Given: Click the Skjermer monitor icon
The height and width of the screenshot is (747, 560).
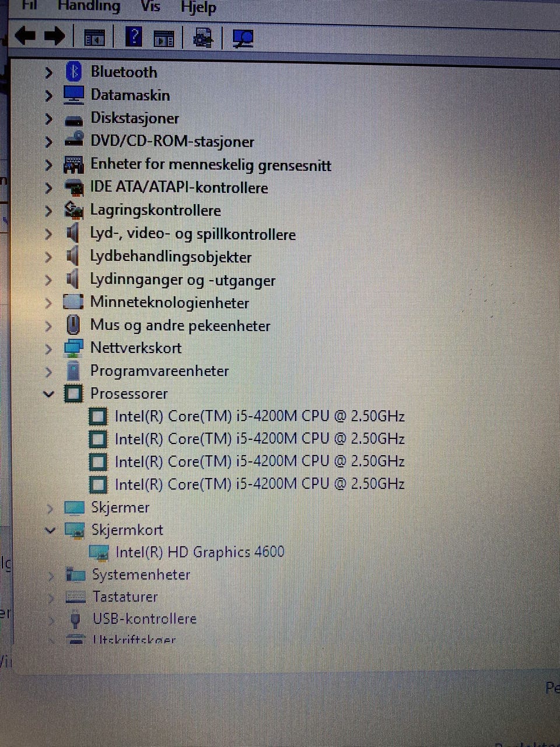Looking at the screenshot, I should click(74, 508).
